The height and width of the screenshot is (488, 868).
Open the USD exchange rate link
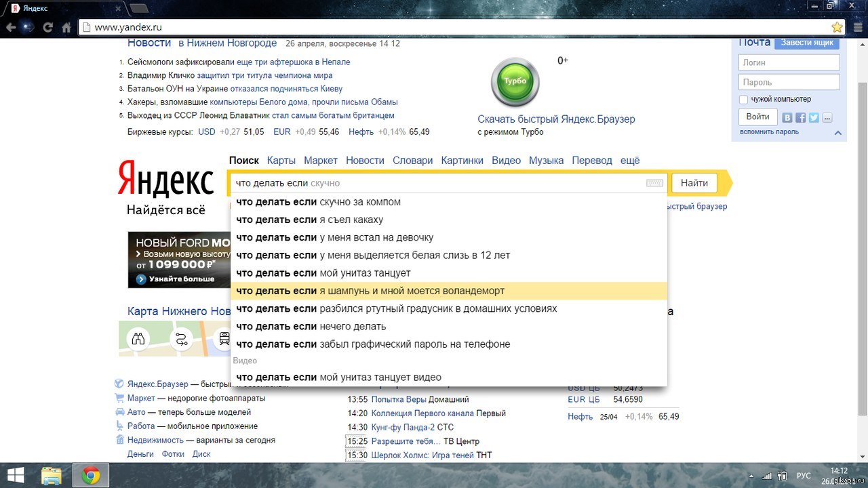click(206, 132)
